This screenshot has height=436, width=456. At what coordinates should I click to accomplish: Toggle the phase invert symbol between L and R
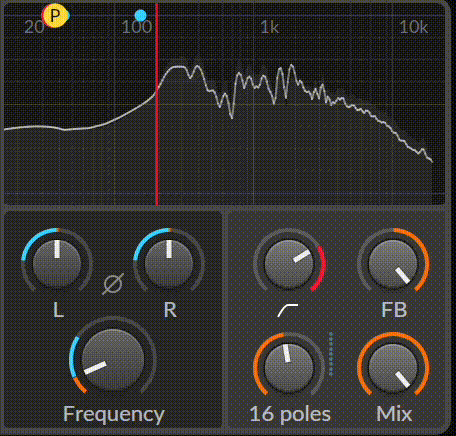tap(113, 284)
